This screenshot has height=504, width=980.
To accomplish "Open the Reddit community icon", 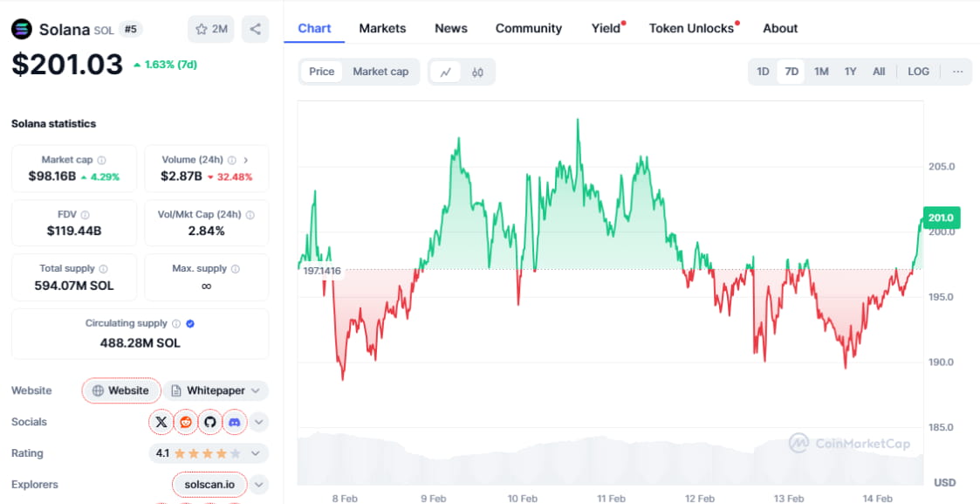I will click(x=186, y=422).
